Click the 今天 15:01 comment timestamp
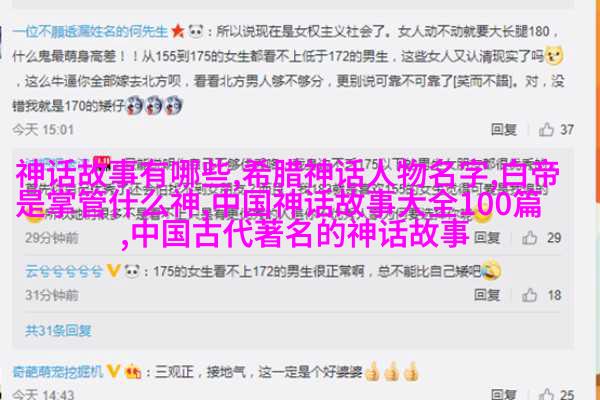Viewport: 600px width, 400px height. click(x=43, y=130)
